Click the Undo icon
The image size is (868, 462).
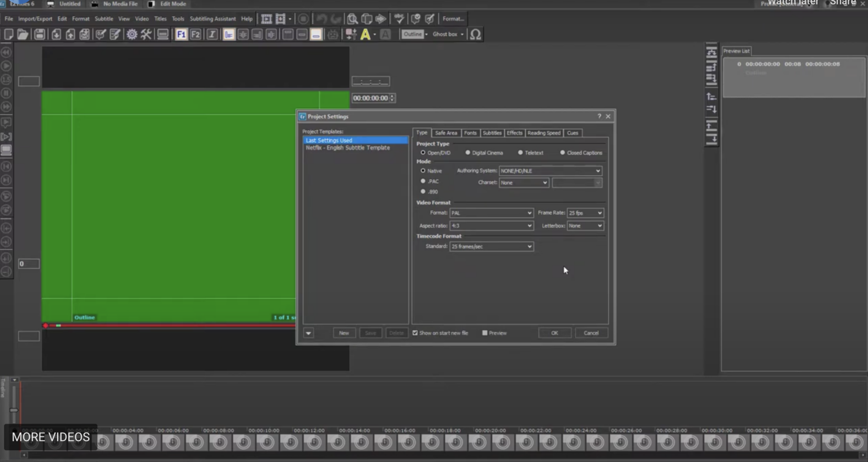tap(321, 19)
